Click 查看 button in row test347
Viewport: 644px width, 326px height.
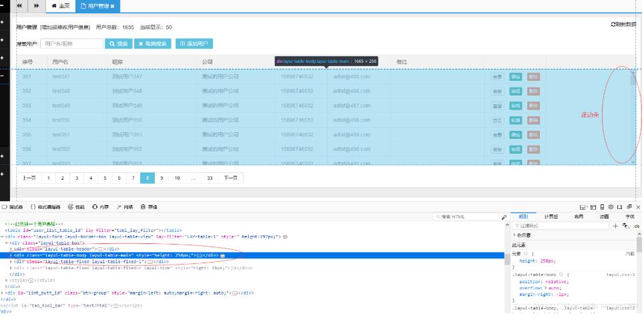(497, 77)
